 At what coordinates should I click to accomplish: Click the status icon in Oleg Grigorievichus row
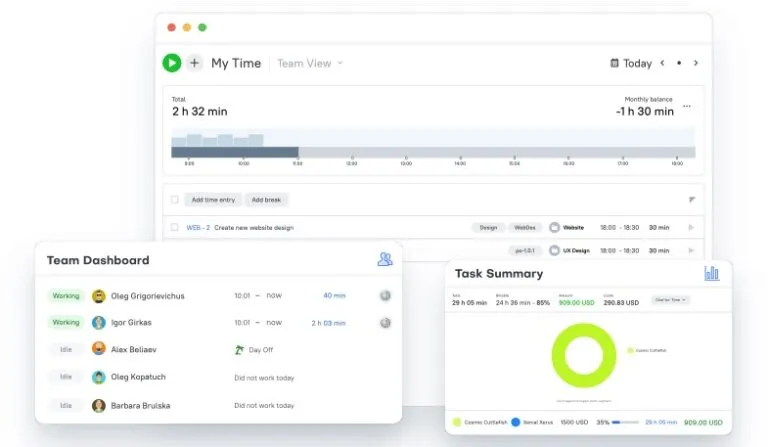pyautogui.click(x=385, y=296)
